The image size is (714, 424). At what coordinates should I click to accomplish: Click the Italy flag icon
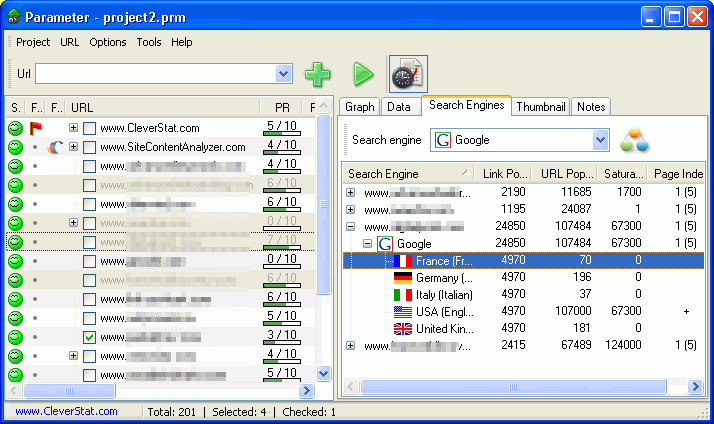[403, 295]
